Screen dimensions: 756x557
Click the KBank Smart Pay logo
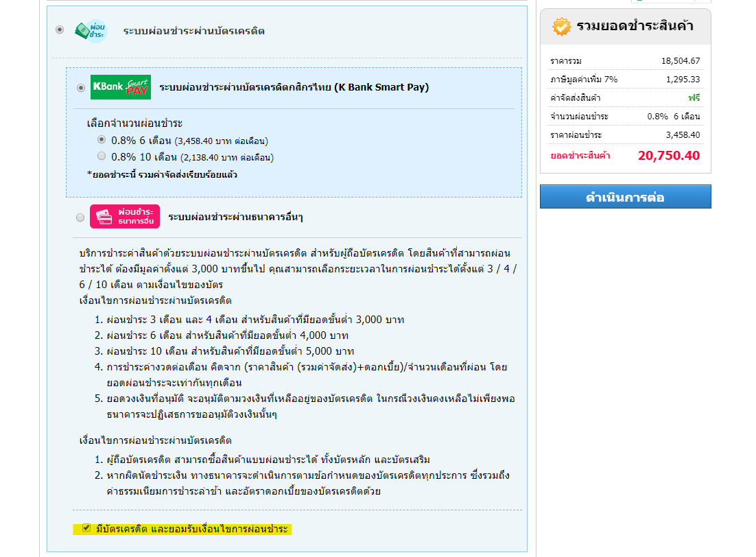(121, 87)
